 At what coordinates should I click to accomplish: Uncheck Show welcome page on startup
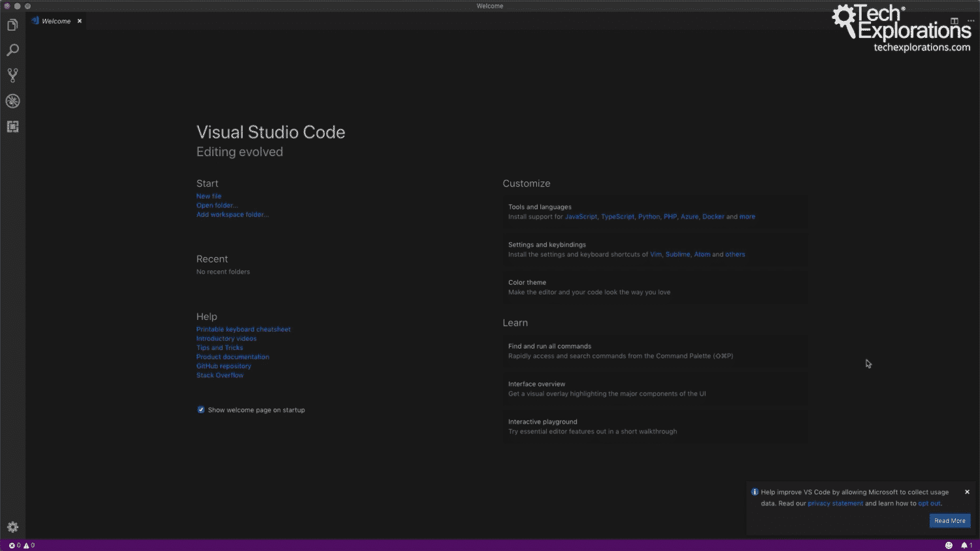(x=201, y=410)
